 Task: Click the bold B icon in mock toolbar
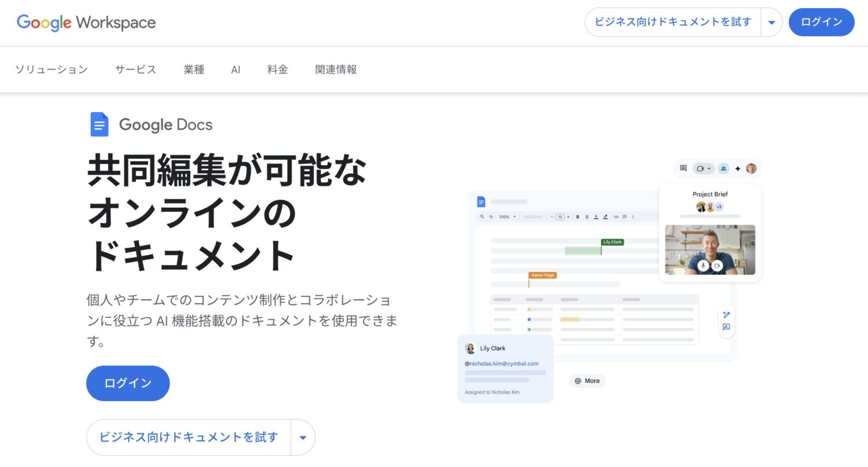point(578,216)
